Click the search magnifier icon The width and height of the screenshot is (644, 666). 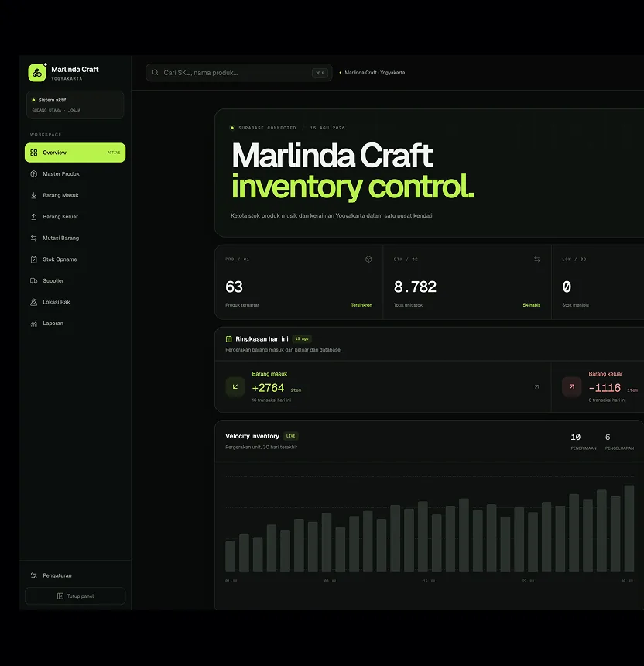point(156,73)
